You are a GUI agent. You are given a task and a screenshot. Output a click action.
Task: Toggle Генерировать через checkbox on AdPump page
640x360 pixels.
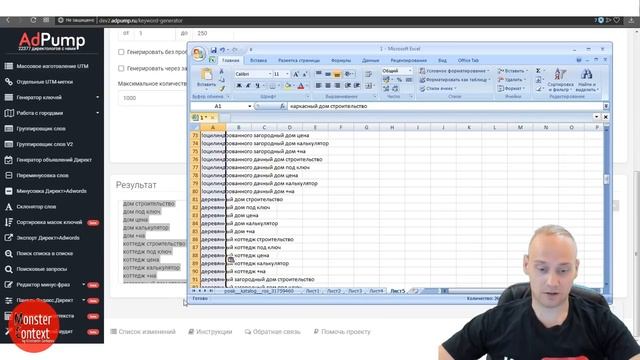click(x=121, y=68)
